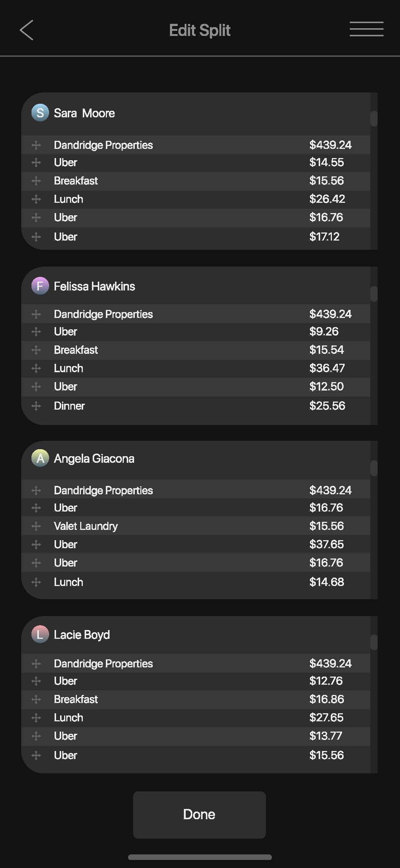This screenshot has width=400, height=868.
Task: Click Felissa Hawkins' purple avatar
Action: (40, 286)
